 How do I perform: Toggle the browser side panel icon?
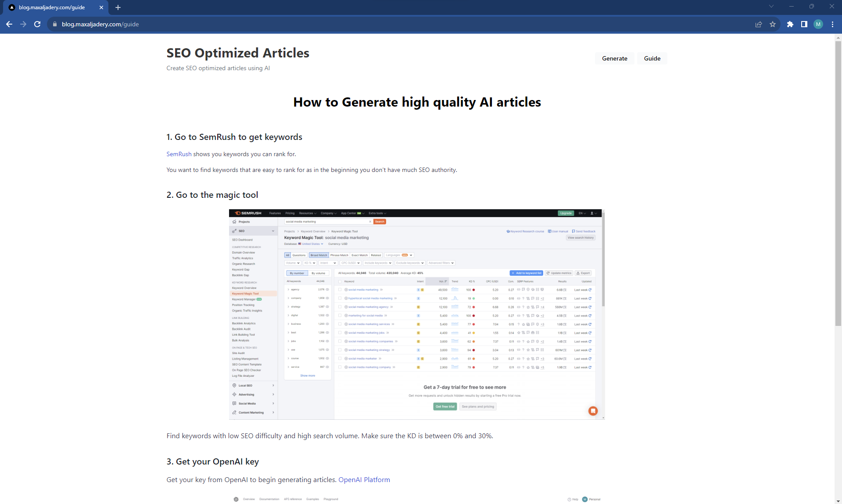click(x=804, y=24)
